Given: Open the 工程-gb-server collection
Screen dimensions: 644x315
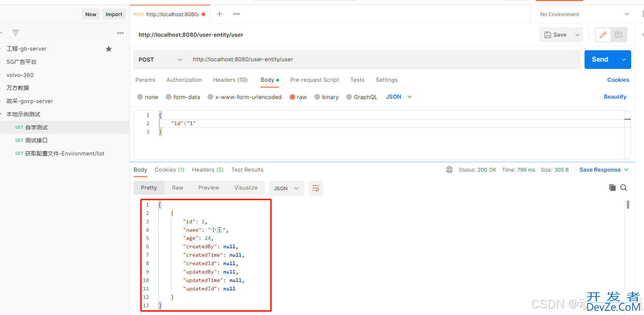Looking at the screenshot, I should click(x=26, y=49).
